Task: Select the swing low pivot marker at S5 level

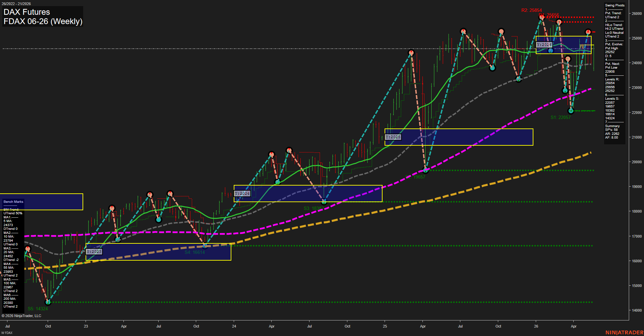Action: [48, 302]
